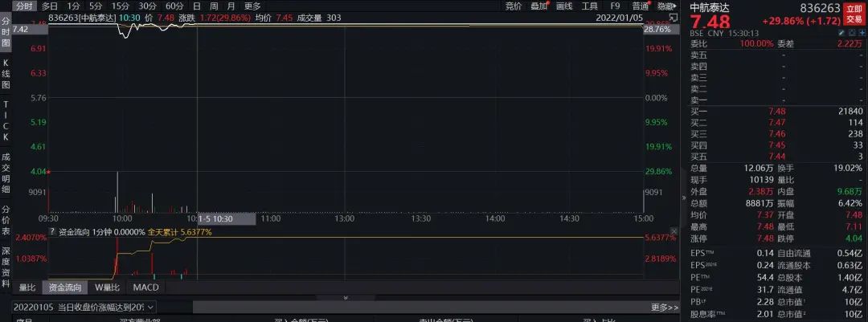Open the 分价表 sidebar tab

[x=6, y=220]
